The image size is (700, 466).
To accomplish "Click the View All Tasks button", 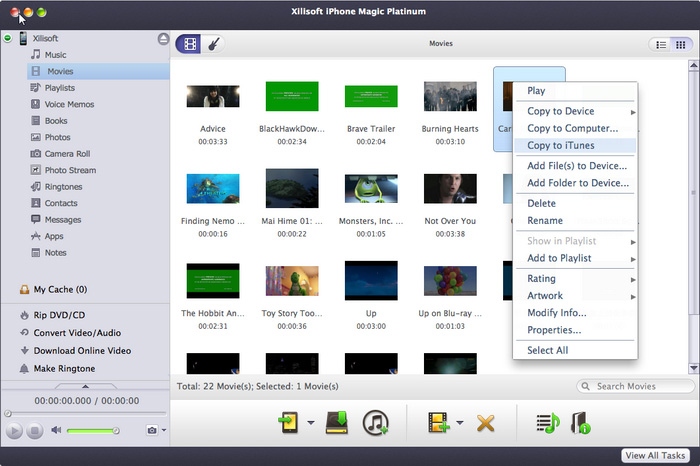I will coord(655,455).
